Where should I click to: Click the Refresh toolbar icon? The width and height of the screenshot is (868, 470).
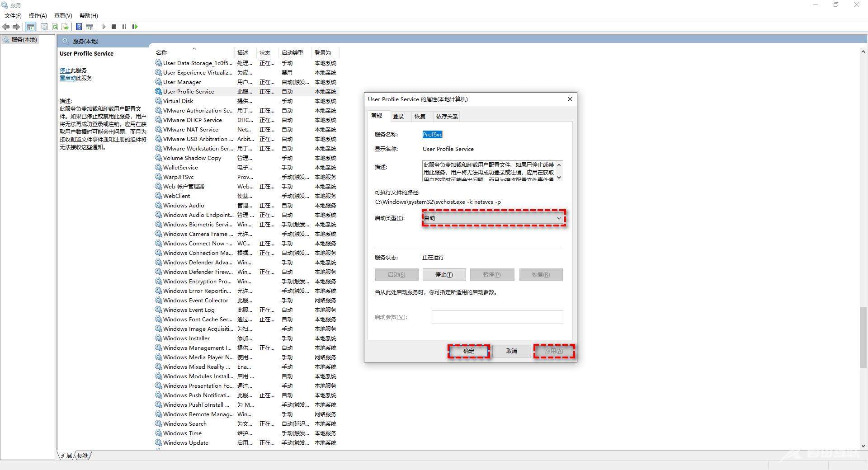point(55,27)
